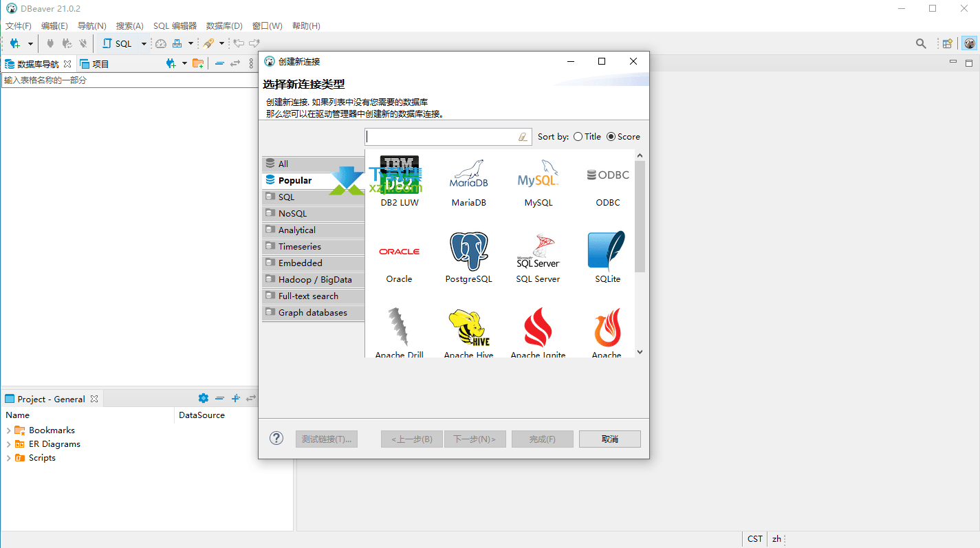The image size is (980, 548).
Task: Open the new connection dropdown arrow in main toolbar
Action: [x=30, y=44]
